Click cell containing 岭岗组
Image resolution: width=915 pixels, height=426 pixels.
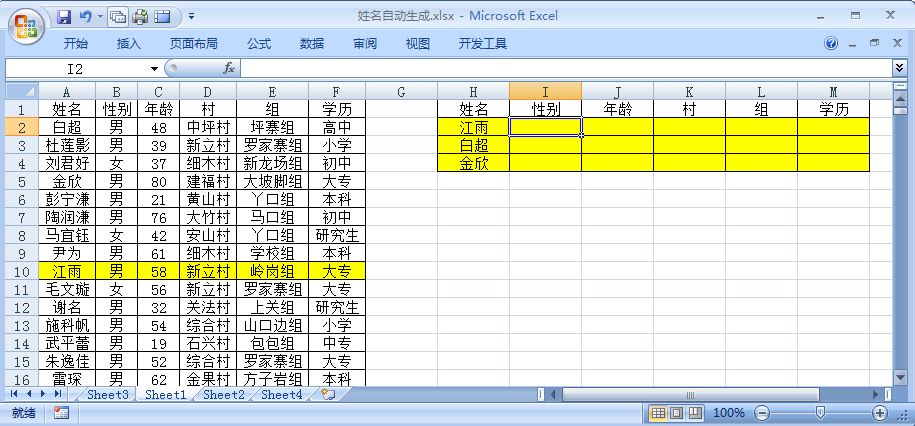(x=273, y=271)
